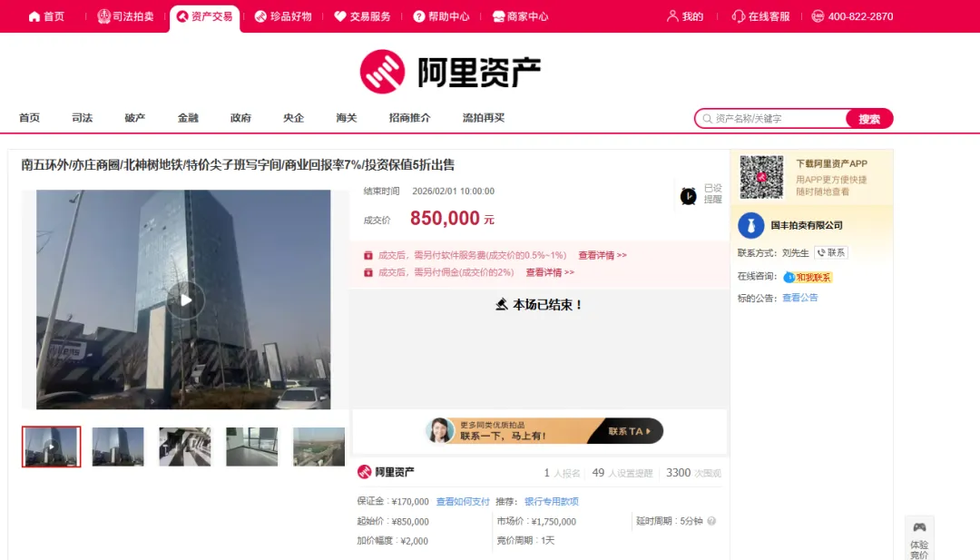The width and height of the screenshot is (980, 560).
Task: Contact 在线客服 online support
Action: (760, 16)
